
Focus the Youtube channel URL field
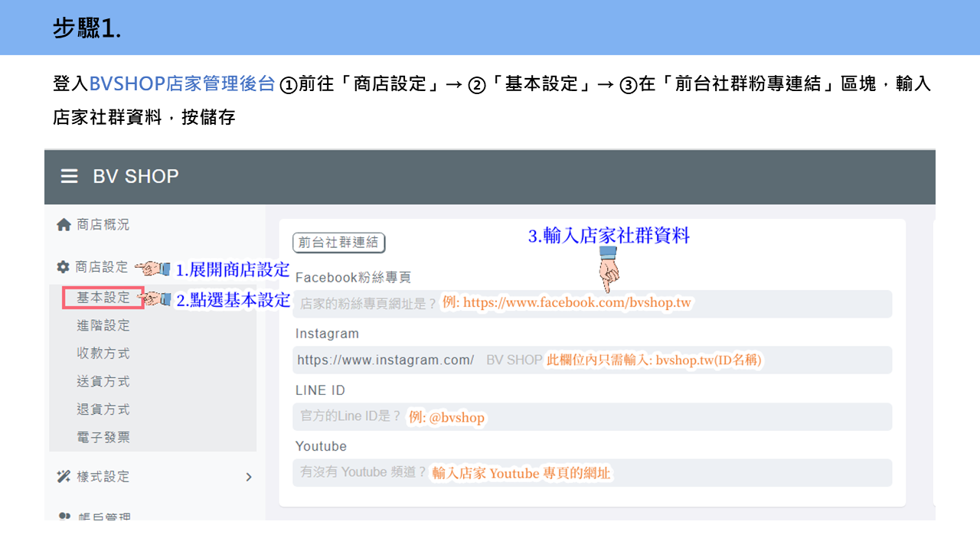(593, 473)
